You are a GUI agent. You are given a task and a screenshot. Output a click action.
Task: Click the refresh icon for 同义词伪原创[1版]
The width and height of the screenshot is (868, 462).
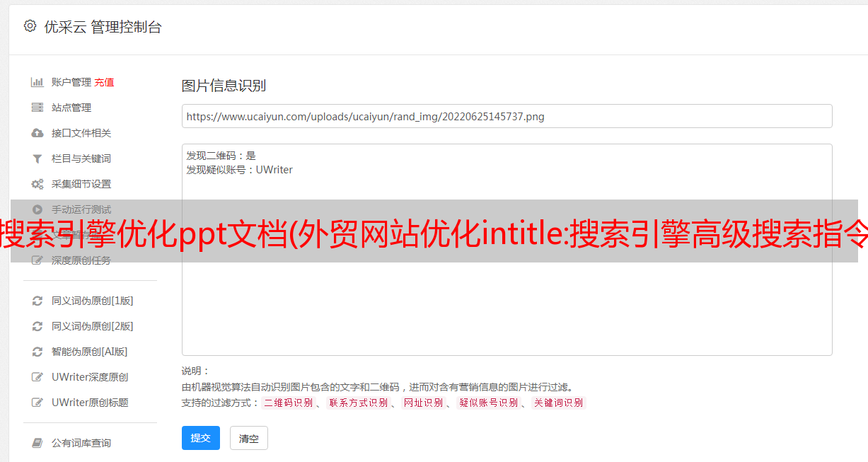click(x=37, y=301)
